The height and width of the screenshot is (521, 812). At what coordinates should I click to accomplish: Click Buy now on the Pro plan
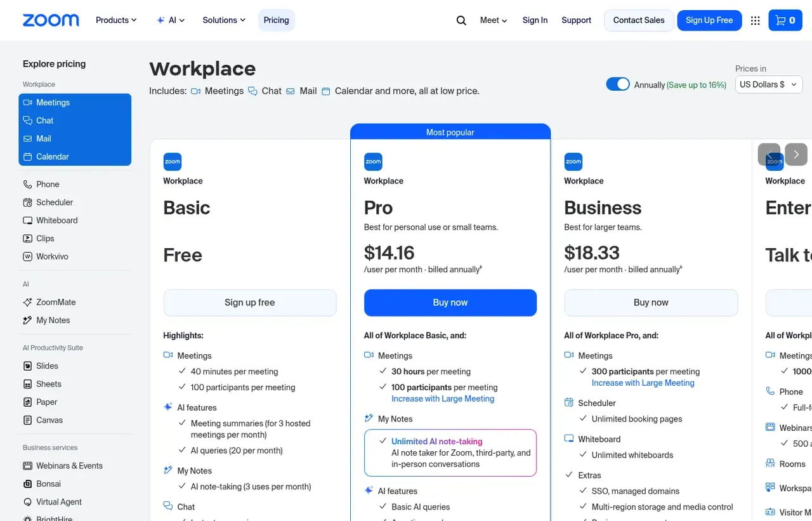450,303
